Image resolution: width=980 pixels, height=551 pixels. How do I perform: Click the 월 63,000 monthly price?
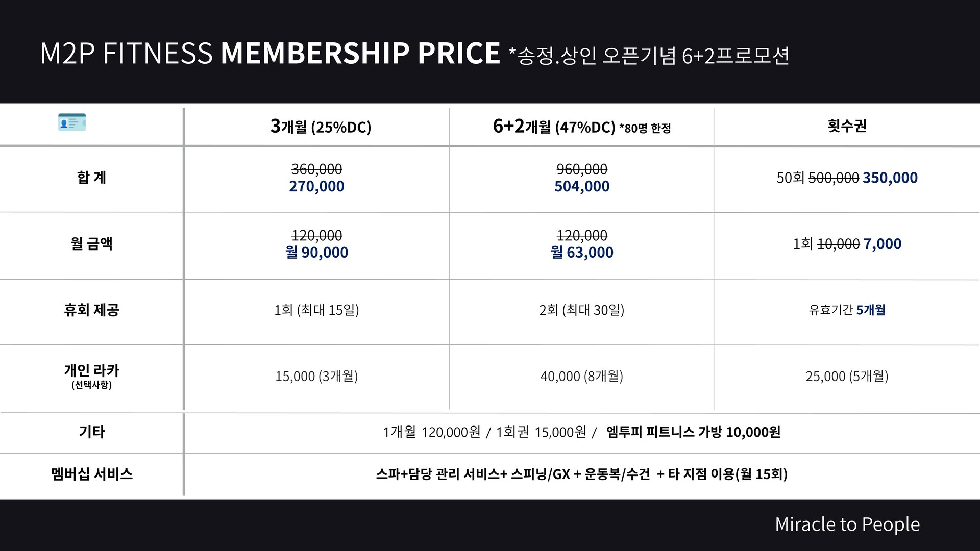pos(582,252)
